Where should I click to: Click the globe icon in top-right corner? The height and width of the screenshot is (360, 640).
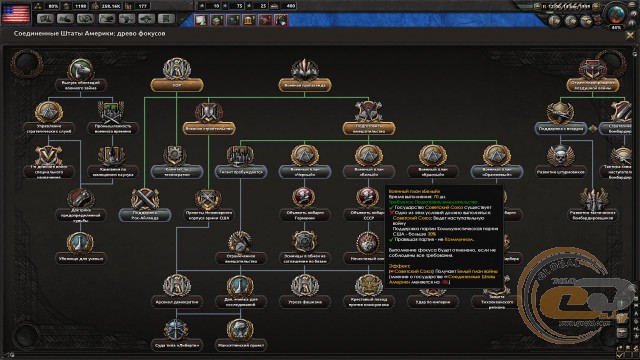pyautogui.click(x=616, y=14)
